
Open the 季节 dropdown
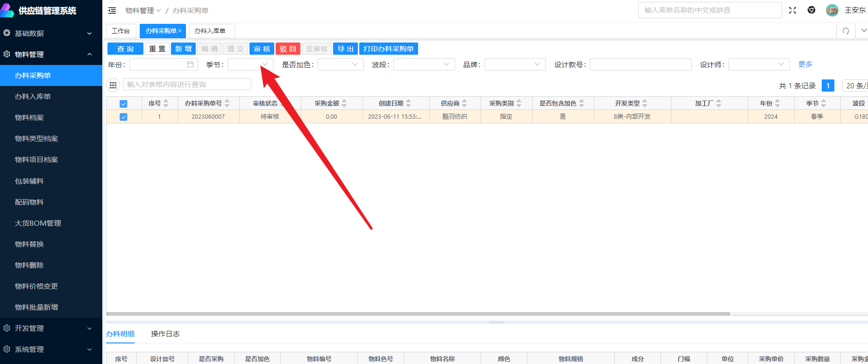point(250,64)
